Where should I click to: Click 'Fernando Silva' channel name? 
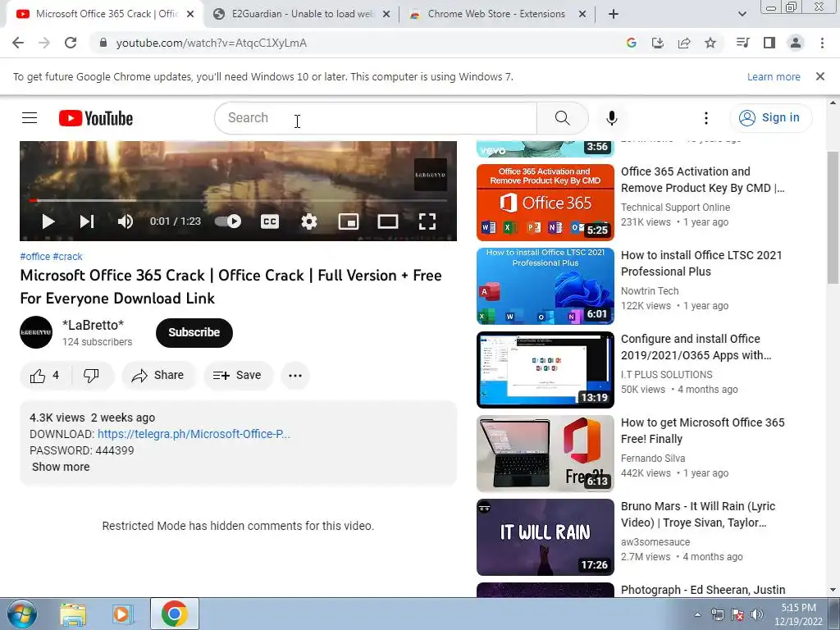point(653,458)
